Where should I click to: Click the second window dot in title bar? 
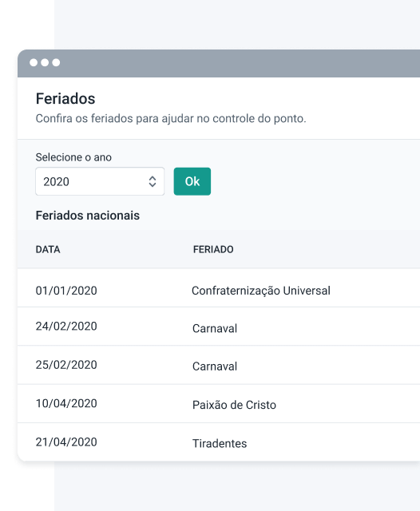[x=45, y=62]
